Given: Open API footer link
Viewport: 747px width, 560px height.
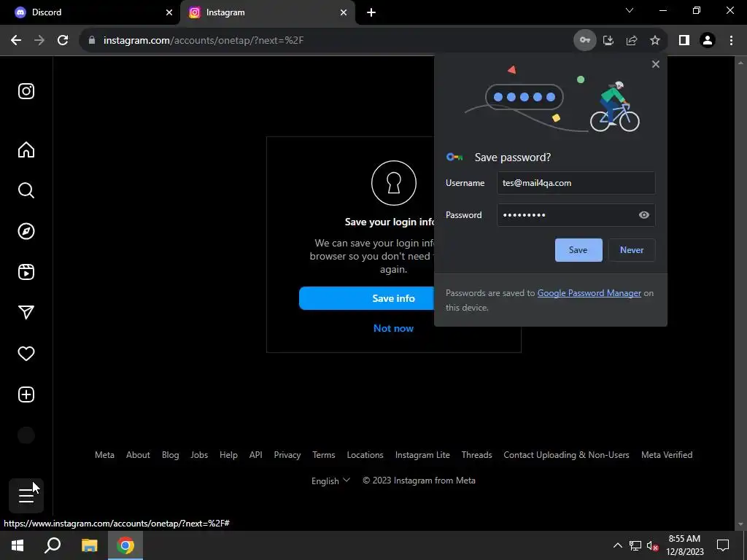Looking at the screenshot, I should [256, 455].
